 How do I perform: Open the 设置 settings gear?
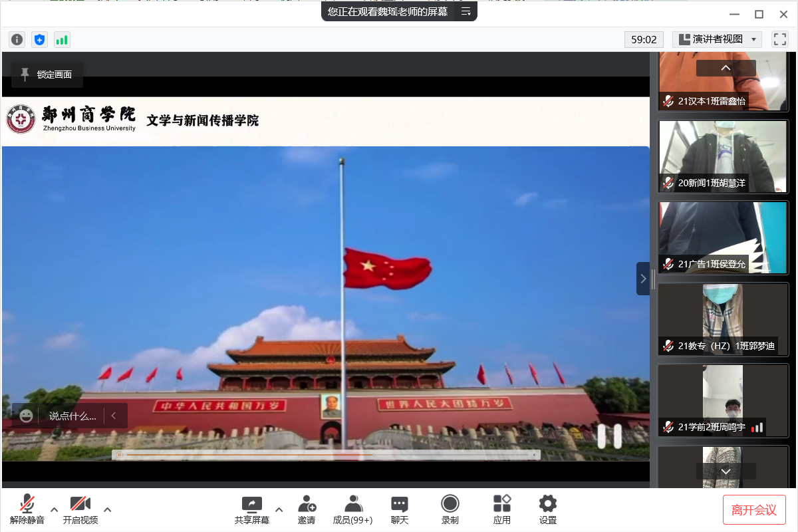pos(548,509)
